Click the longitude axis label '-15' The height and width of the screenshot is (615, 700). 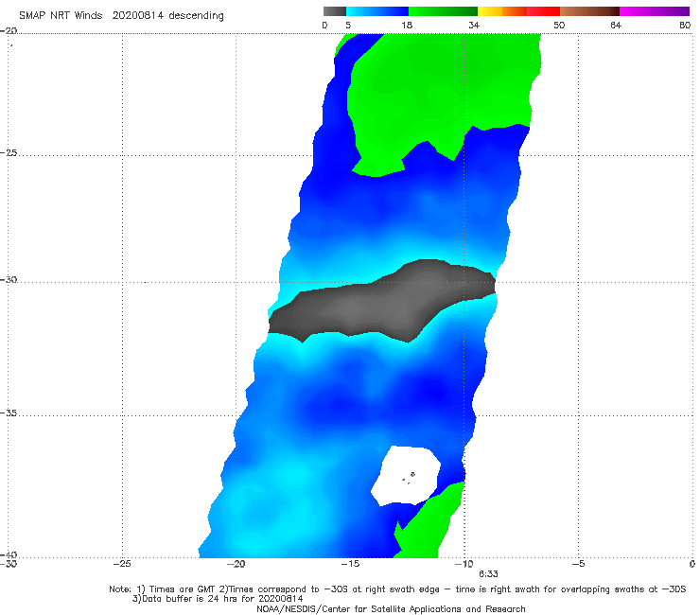350,564
